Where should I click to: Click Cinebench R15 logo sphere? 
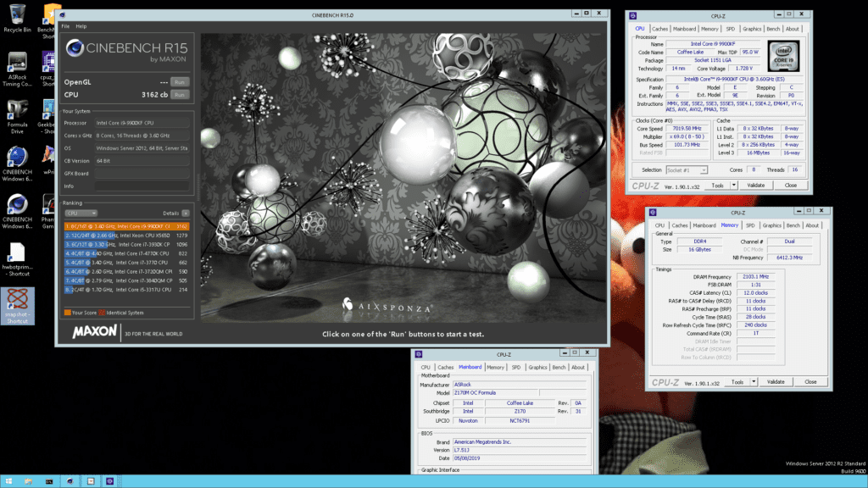[75, 48]
